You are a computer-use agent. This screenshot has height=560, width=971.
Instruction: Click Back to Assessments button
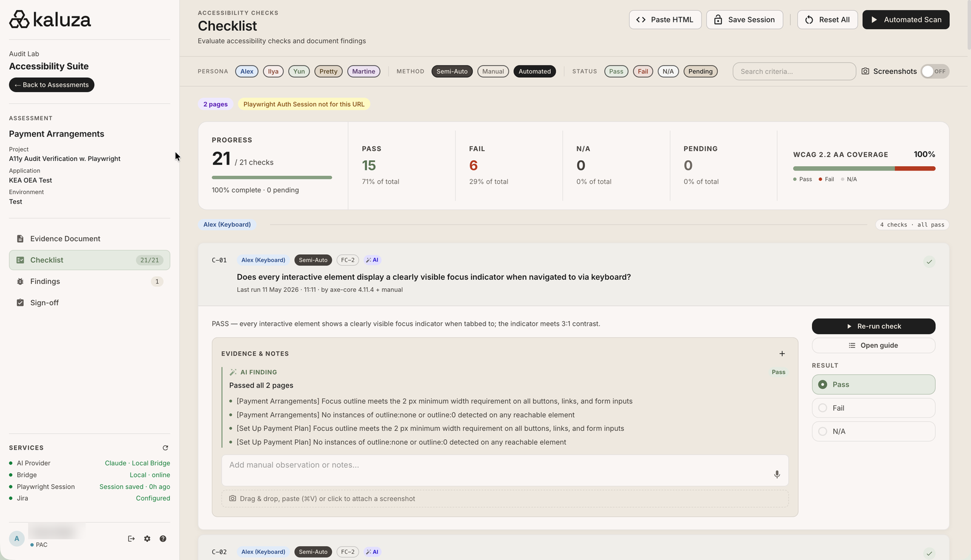pos(52,85)
